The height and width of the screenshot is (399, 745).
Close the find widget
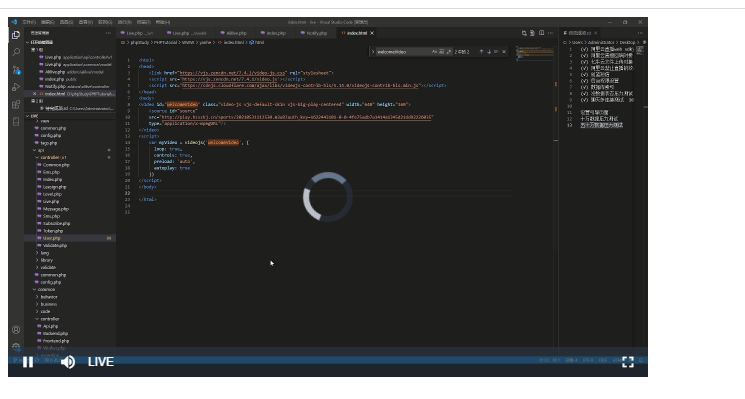click(504, 51)
